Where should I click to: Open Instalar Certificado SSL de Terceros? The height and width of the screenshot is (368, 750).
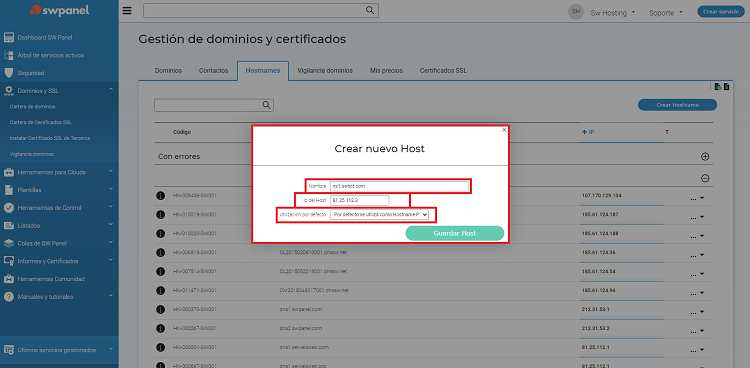coord(50,138)
